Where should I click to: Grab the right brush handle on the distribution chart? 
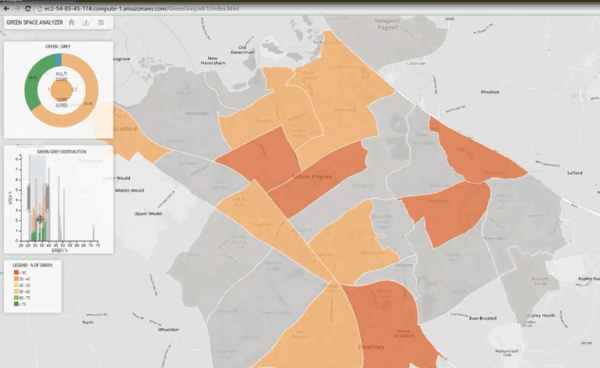pyautogui.click(x=47, y=197)
